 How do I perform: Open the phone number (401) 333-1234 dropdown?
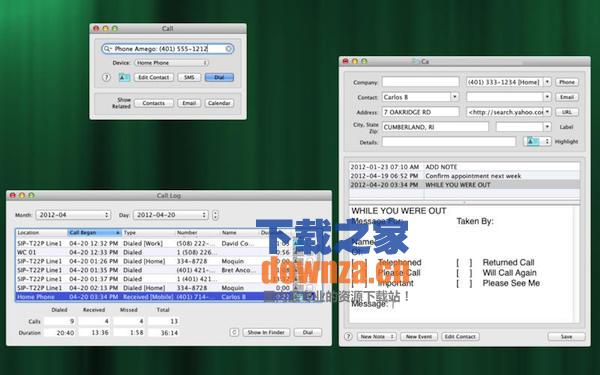(547, 82)
